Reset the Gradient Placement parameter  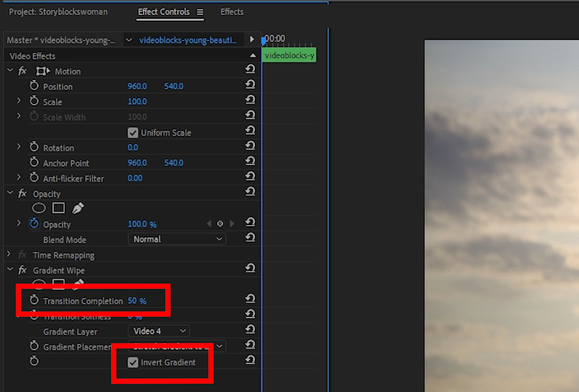pos(250,345)
